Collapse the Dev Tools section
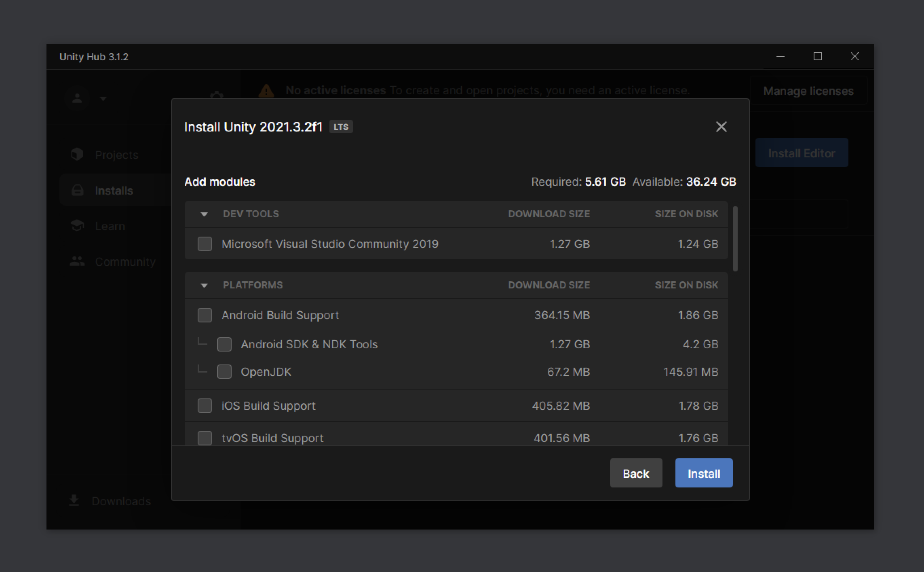 point(204,214)
